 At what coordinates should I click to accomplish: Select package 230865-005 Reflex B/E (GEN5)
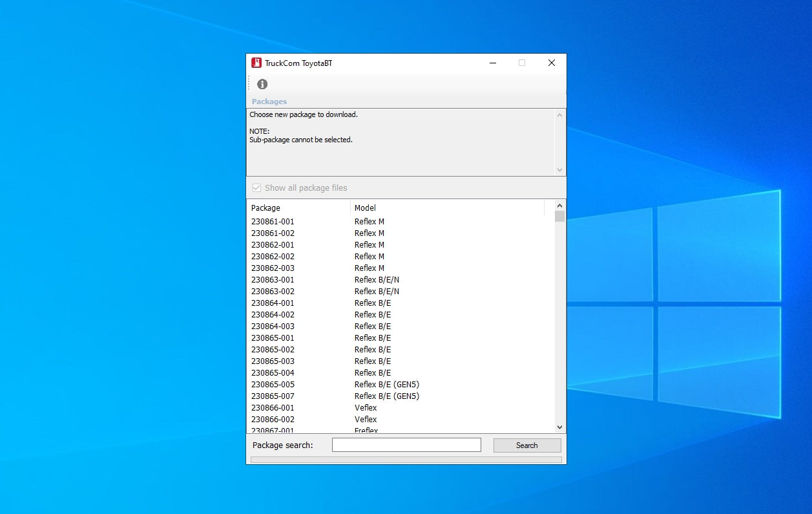pos(273,385)
